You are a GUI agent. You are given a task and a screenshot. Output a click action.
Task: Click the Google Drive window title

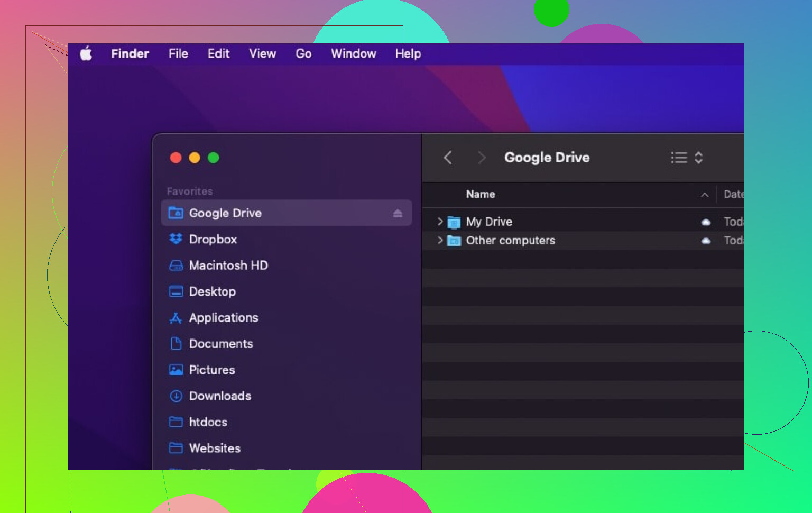point(547,158)
